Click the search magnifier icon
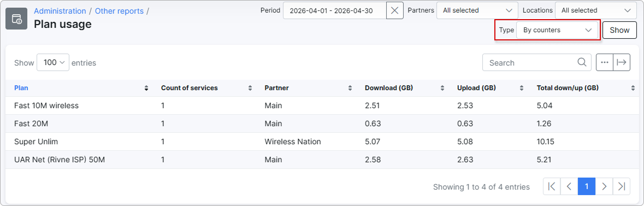This screenshot has width=644, height=206. point(582,62)
